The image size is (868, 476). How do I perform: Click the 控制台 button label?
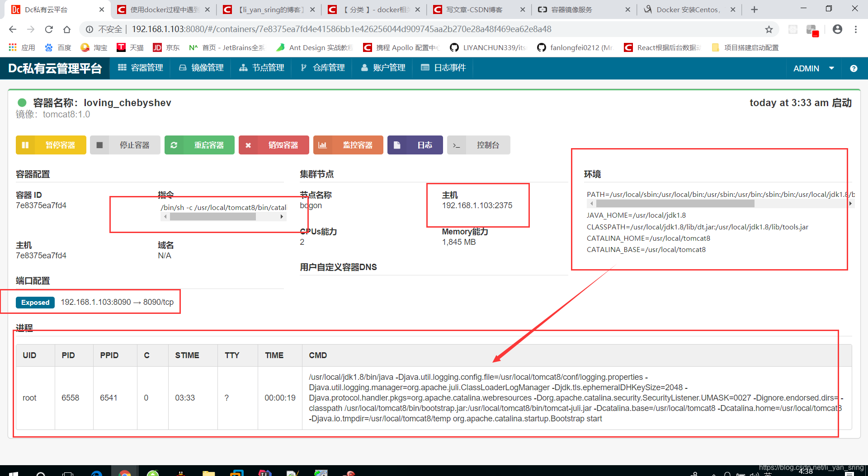coord(488,145)
